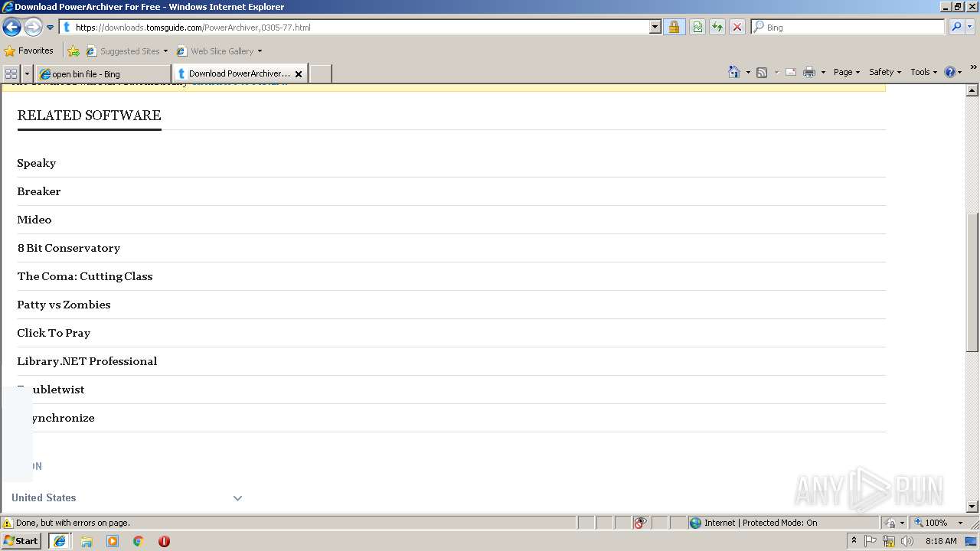Expand the command bar overflow chevron
Screen dimensions: 980x551
tap(973, 68)
